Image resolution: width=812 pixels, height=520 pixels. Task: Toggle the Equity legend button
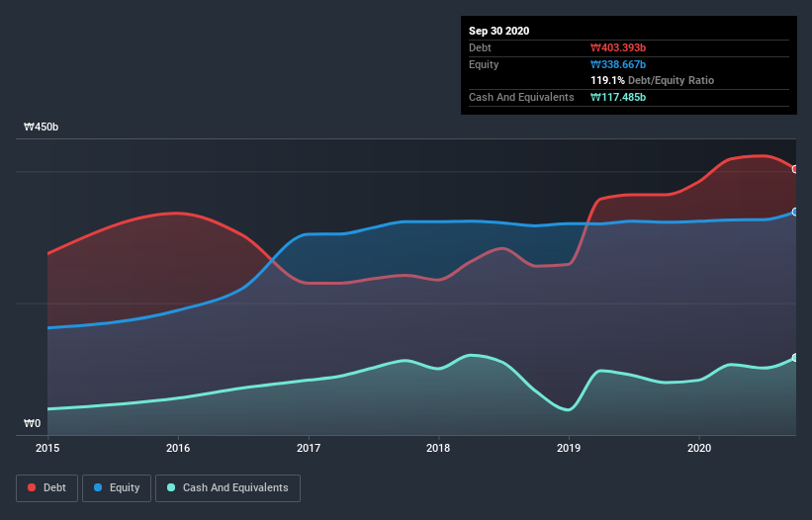[x=117, y=488]
